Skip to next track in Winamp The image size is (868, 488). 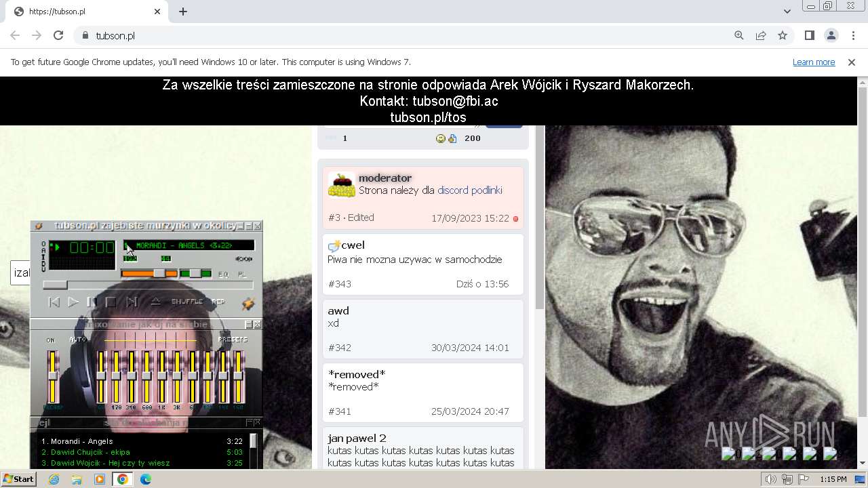point(132,302)
